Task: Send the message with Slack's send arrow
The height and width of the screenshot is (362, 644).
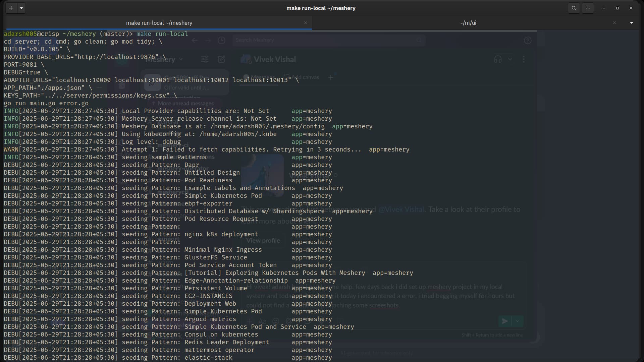Action: pos(505,321)
